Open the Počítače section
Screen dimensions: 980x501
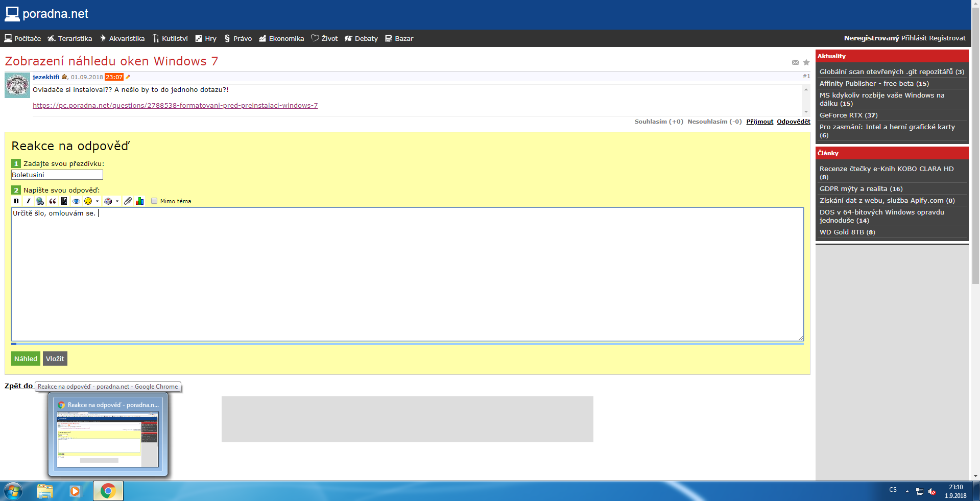22,38
